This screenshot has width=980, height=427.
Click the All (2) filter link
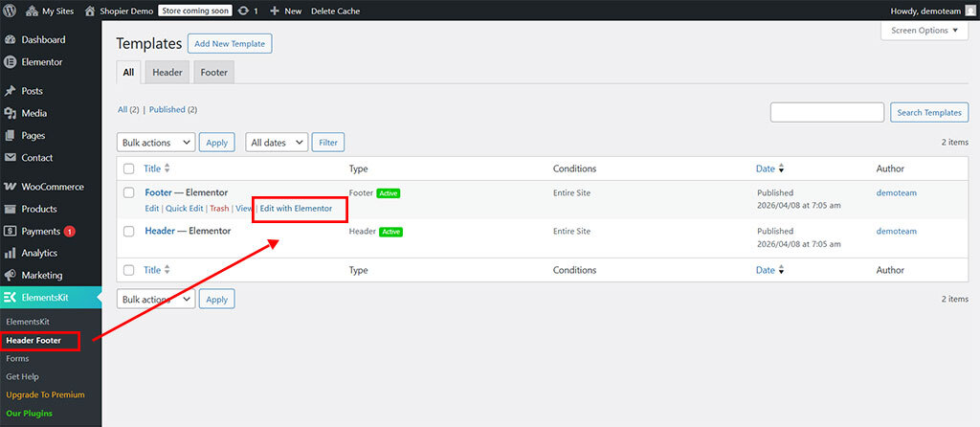(128, 109)
